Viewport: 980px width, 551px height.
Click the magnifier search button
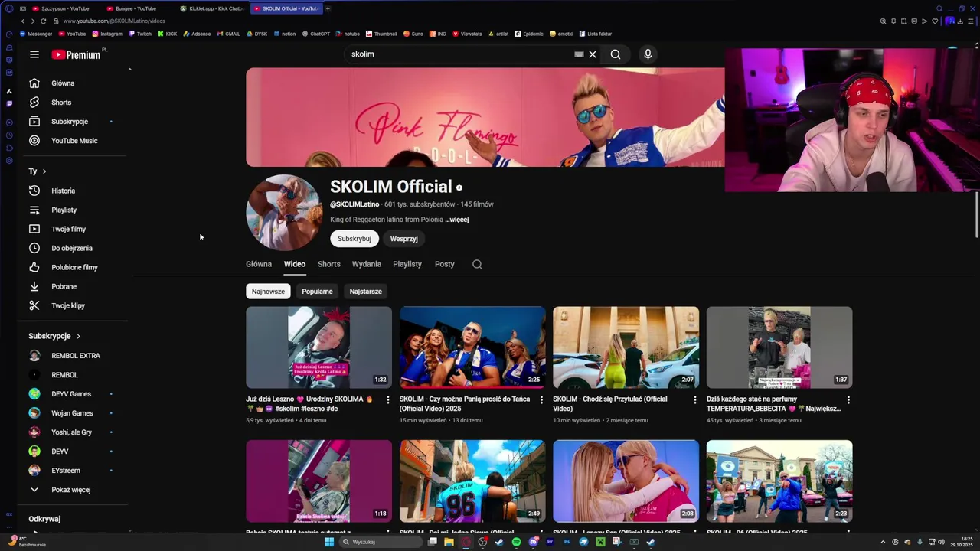point(616,54)
